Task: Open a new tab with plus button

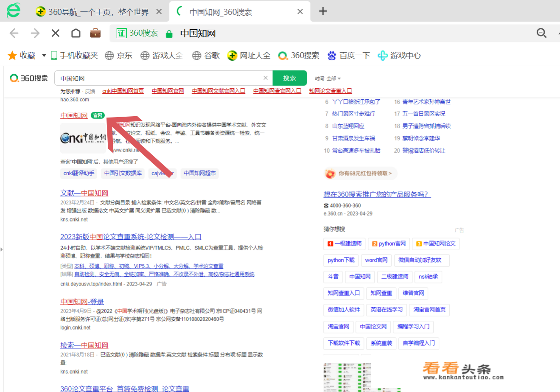Action: (323, 11)
